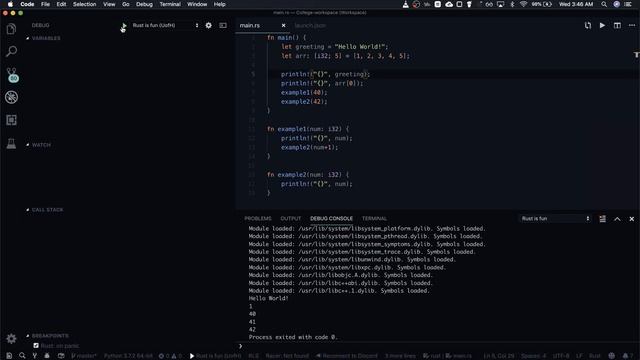Open Bluetooth status in macOS menu bar
Screen dimensions: 640x360
coord(513,4)
